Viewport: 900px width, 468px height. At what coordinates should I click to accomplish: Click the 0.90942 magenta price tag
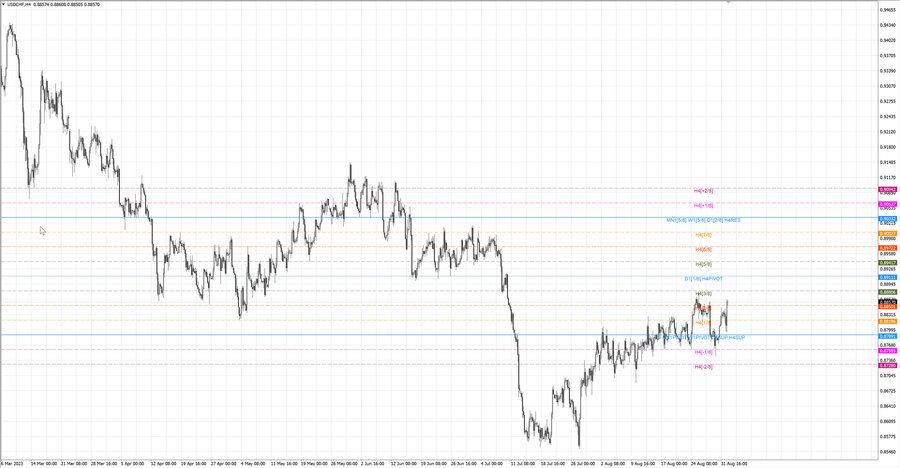click(x=888, y=189)
